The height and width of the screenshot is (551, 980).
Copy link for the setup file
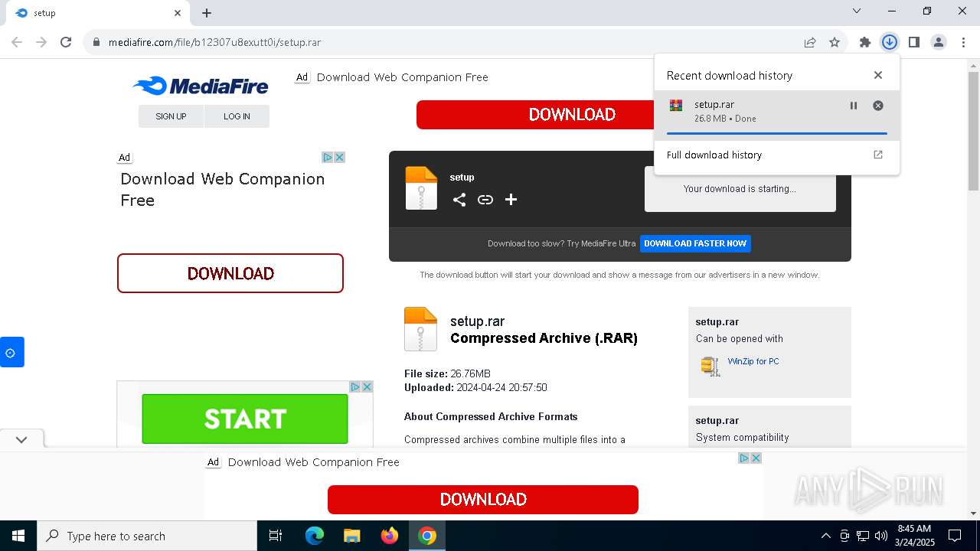[x=485, y=200]
